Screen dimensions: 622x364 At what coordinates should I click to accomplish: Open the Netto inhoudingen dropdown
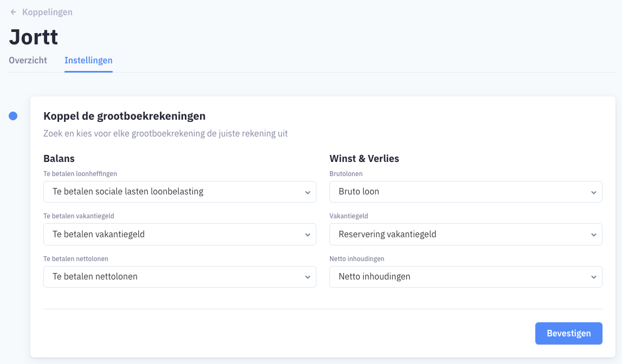tap(466, 277)
